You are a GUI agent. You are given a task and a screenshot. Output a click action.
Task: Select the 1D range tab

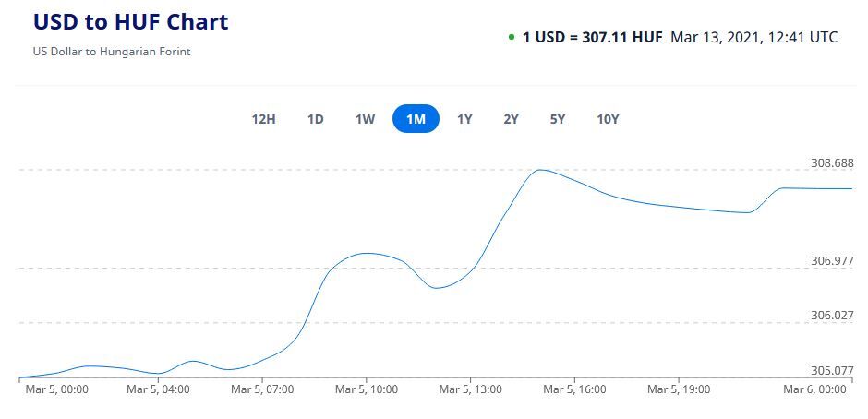[x=316, y=119]
